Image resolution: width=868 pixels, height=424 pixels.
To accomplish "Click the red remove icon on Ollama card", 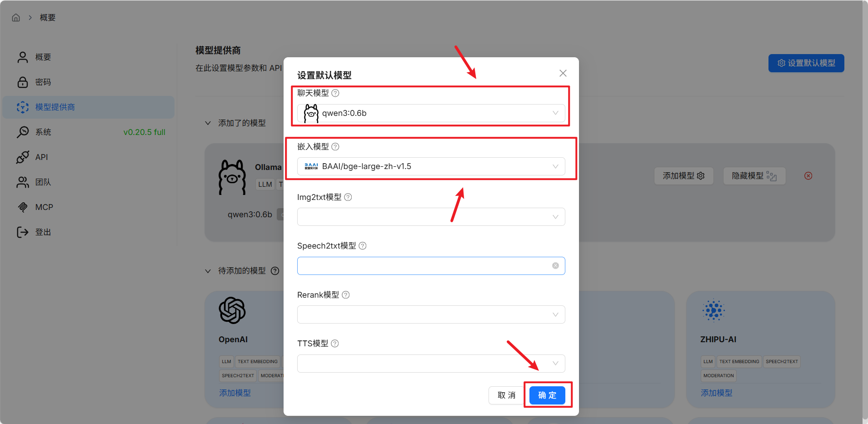I will point(808,176).
